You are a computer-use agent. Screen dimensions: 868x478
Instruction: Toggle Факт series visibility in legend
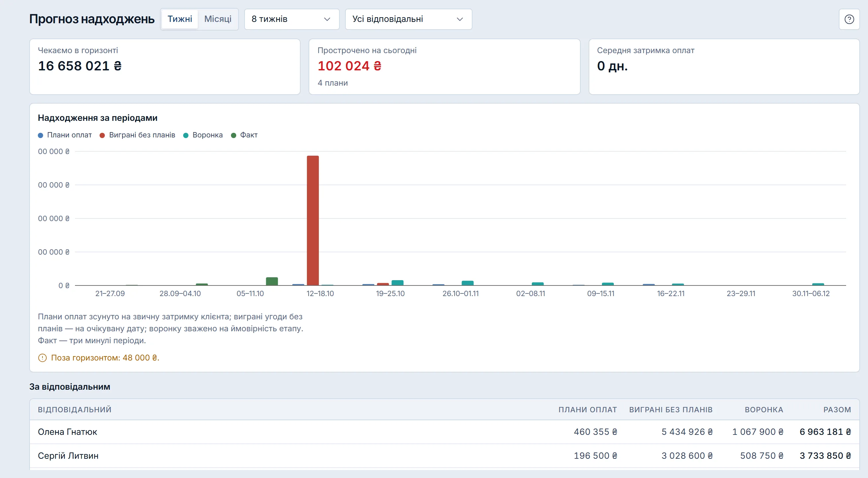[x=244, y=135]
